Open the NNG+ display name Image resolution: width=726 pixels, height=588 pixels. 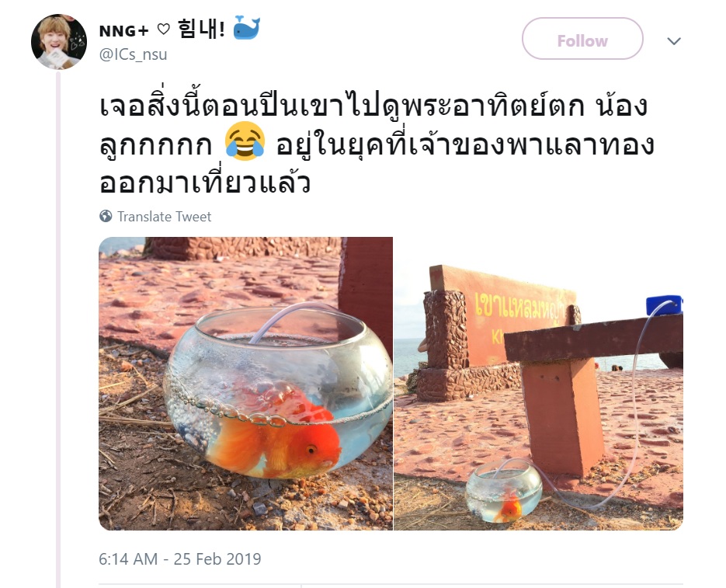[123, 30]
